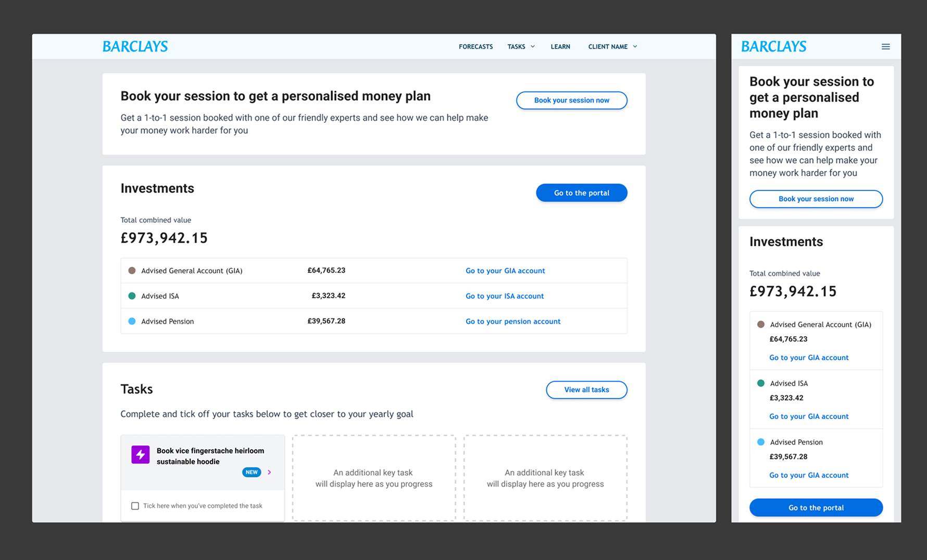Click desktop Advised ISA label
The width and height of the screenshot is (927, 560).
point(160,296)
